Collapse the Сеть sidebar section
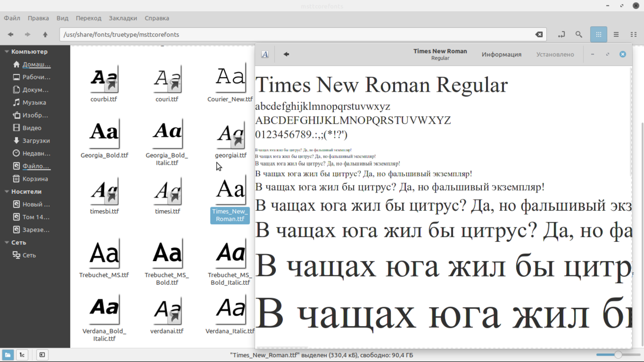 pyautogui.click(x=6, y=242)
